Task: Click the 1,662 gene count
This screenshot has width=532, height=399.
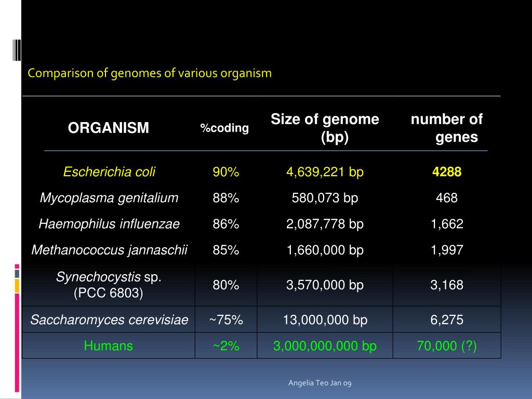Action: pos(447,224)
